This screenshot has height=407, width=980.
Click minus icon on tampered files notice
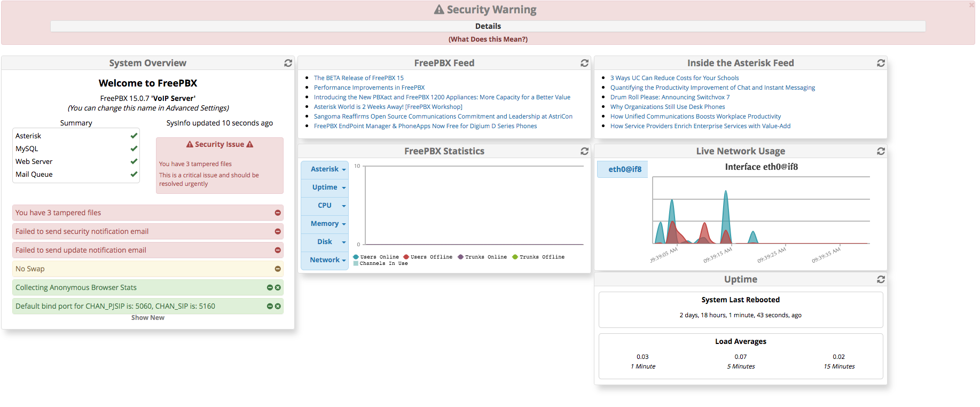(278, 213)
